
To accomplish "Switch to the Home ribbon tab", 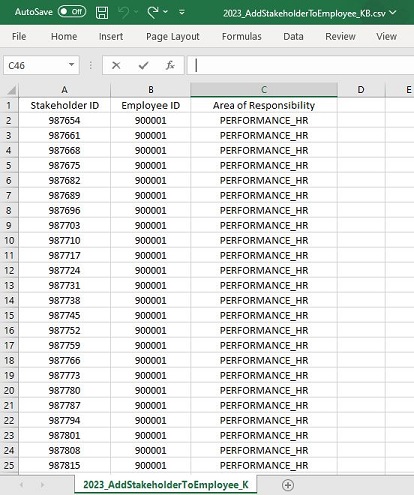I will (64, 36).
